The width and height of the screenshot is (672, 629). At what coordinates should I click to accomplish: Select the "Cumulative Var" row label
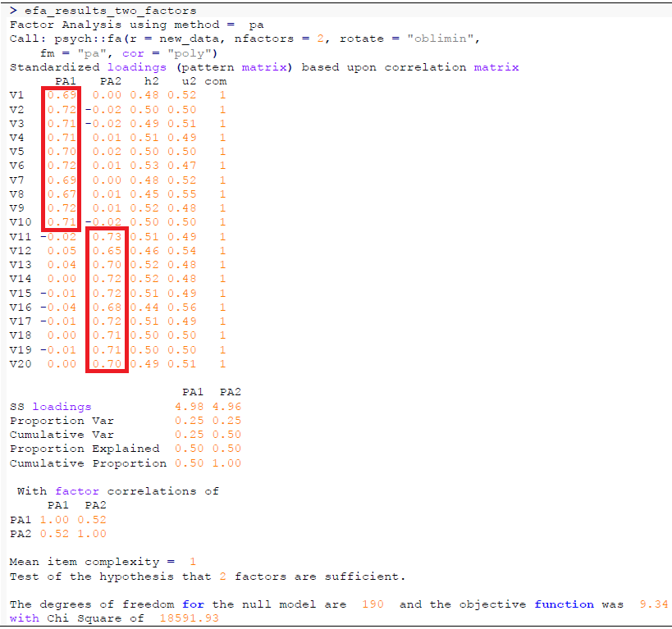[x=62, y=435]
